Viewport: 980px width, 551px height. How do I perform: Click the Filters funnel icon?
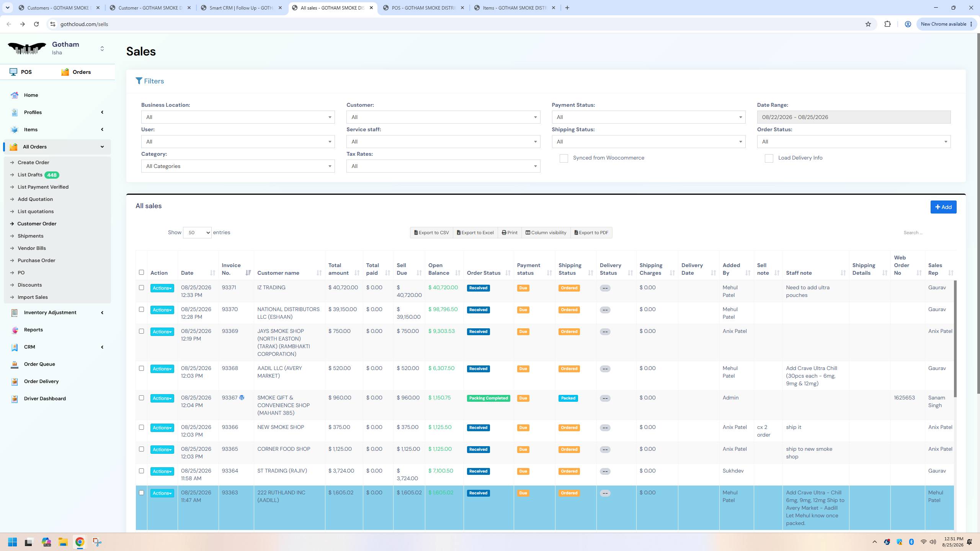pyautogui.click(x=139, y=81)
